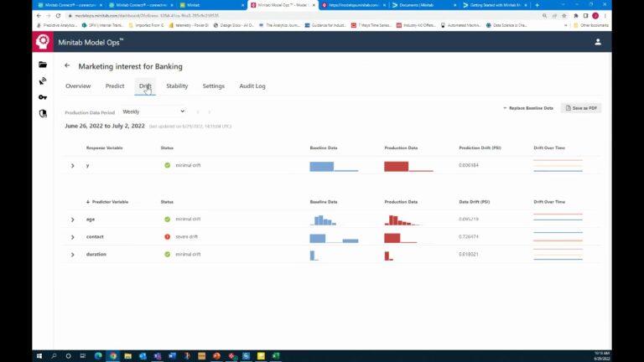Click the red severe drift icon for contact
644x362 pixels.
coord(167,237)
